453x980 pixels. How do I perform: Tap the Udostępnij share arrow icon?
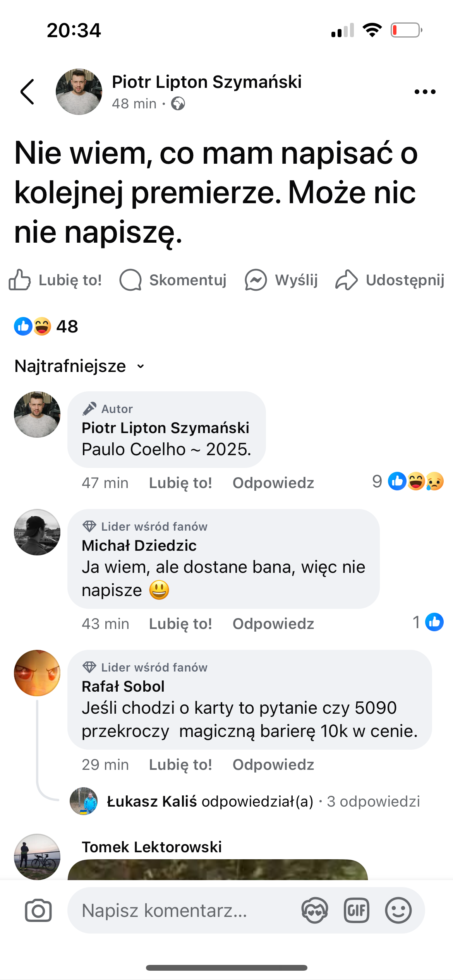(x=346, y=280)
